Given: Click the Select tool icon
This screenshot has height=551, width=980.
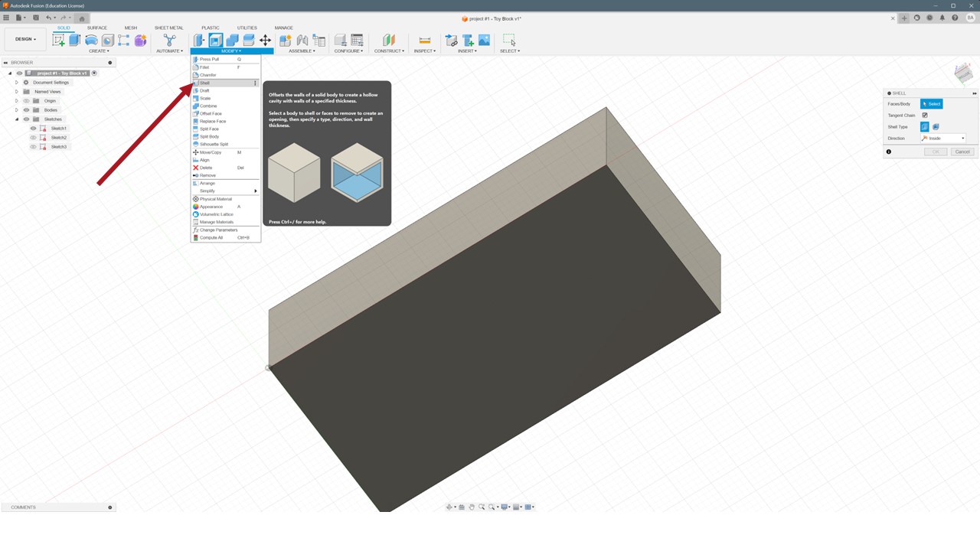Looking at the screenshot, I should (x=509, y=40).
